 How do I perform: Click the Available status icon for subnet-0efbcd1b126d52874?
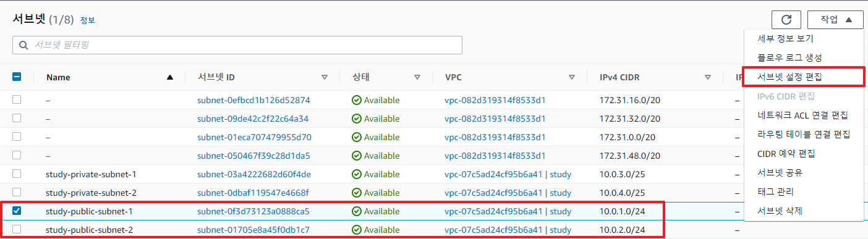tap(356, 100)
